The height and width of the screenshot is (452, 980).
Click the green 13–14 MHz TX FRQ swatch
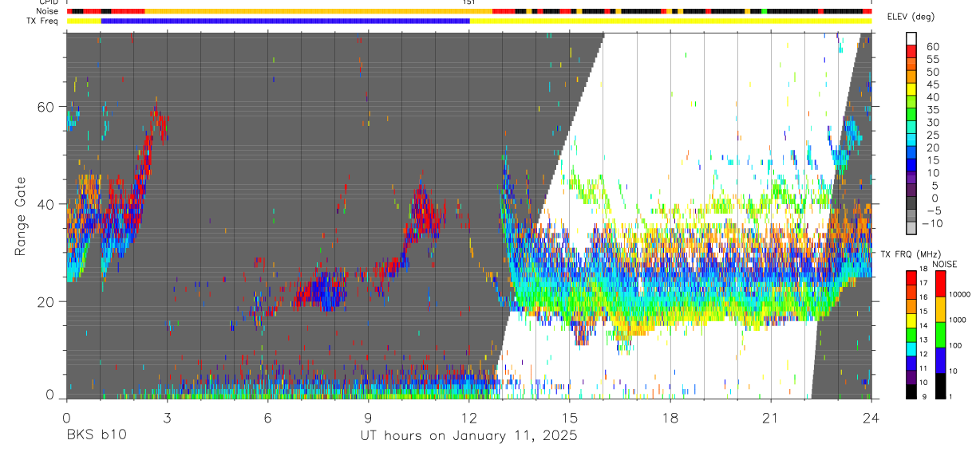tap(911, 335)
